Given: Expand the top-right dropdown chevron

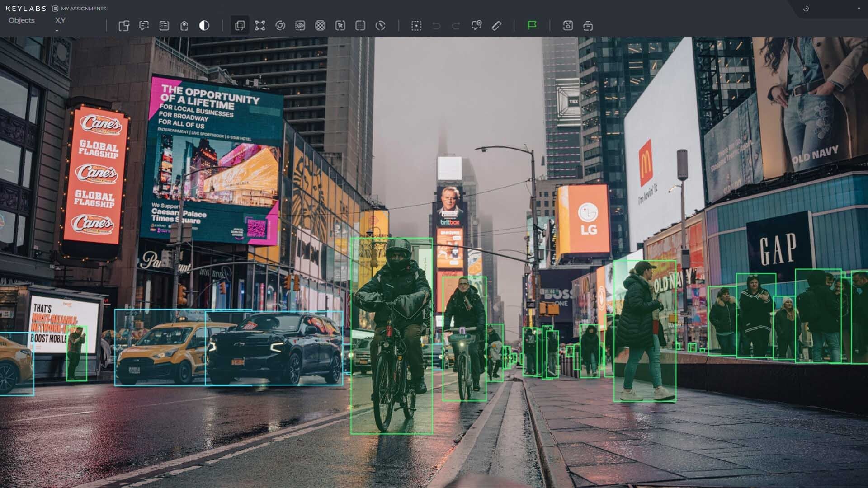Looking at the screenshot, I should point(859,9).
